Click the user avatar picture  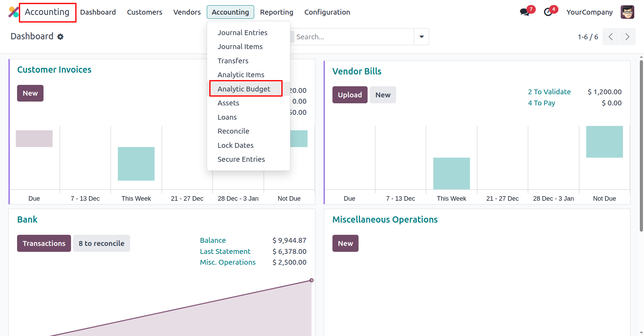coord(627,12)
